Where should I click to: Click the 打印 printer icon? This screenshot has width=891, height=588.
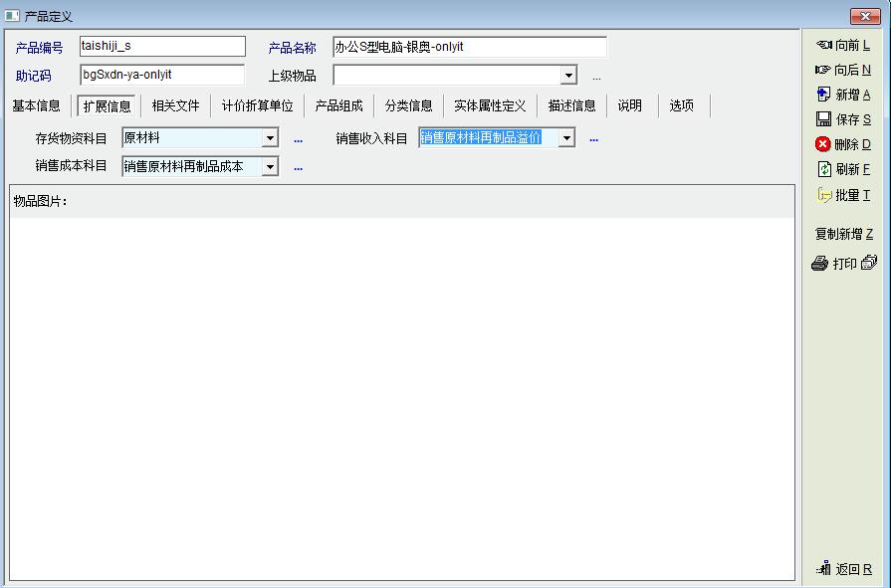click(x=820, y=264)
